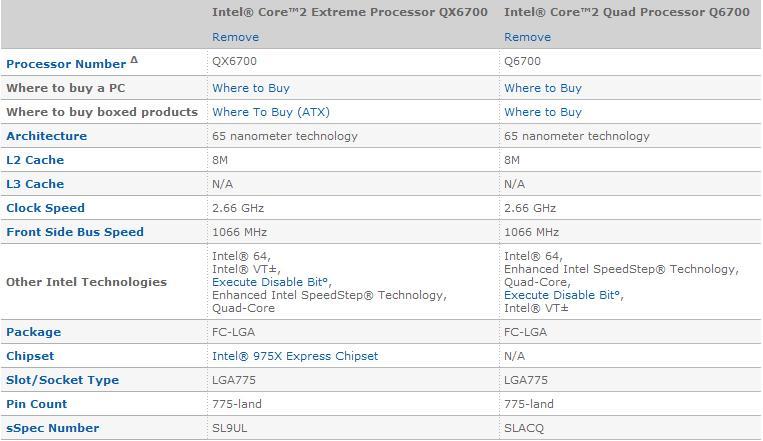763x441 pixels.
Task: Remove the Core 2 Extreme QX6700 column
Action: pos(236,37)
